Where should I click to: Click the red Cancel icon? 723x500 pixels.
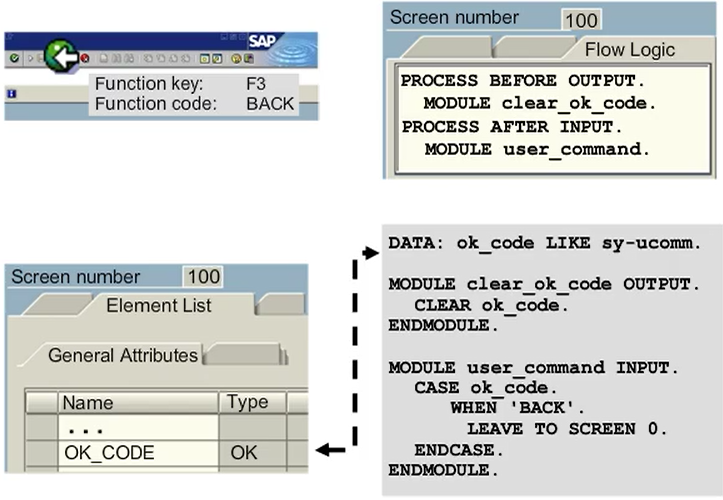[x=85, y=59]
